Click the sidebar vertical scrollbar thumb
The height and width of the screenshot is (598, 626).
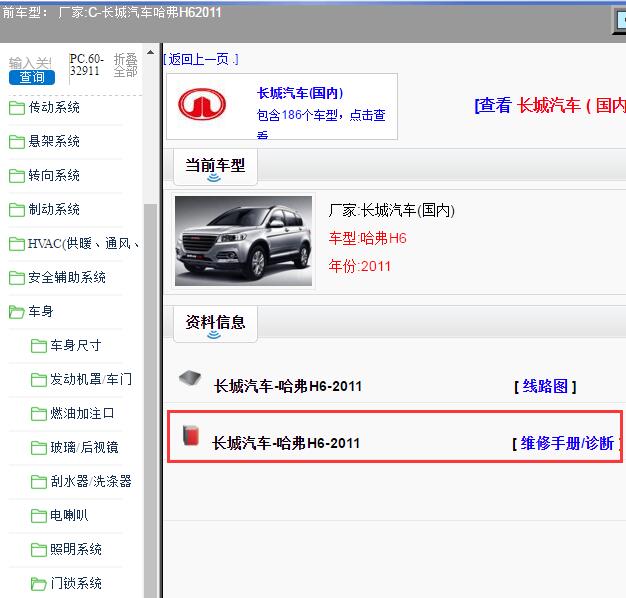click(151, 399)
